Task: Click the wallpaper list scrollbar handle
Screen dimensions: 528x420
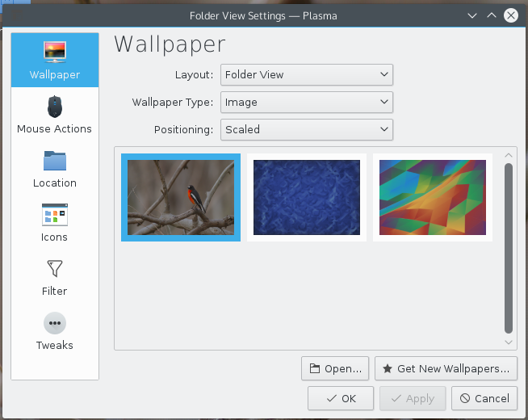Action: [x=509, y=248]
